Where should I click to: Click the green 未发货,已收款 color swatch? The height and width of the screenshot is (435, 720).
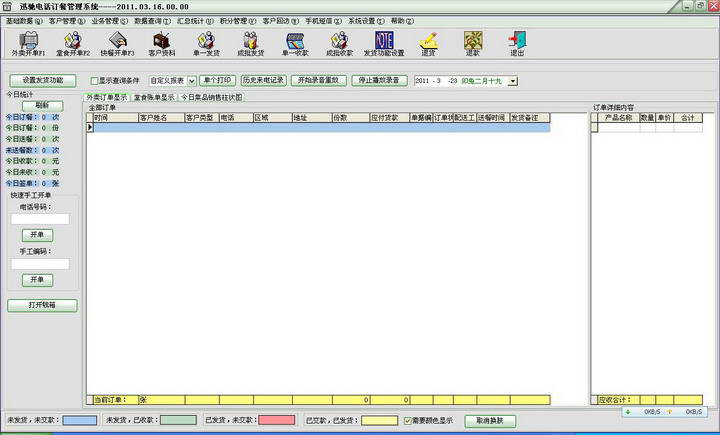[x=179, y=420]
